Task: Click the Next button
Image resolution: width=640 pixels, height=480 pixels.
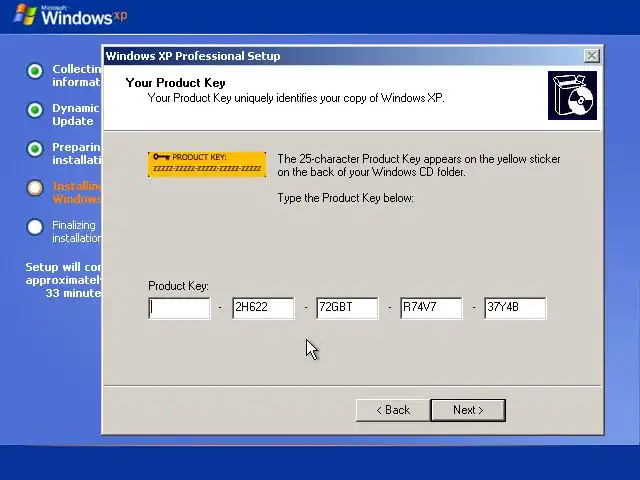Action: pos(468,410)
